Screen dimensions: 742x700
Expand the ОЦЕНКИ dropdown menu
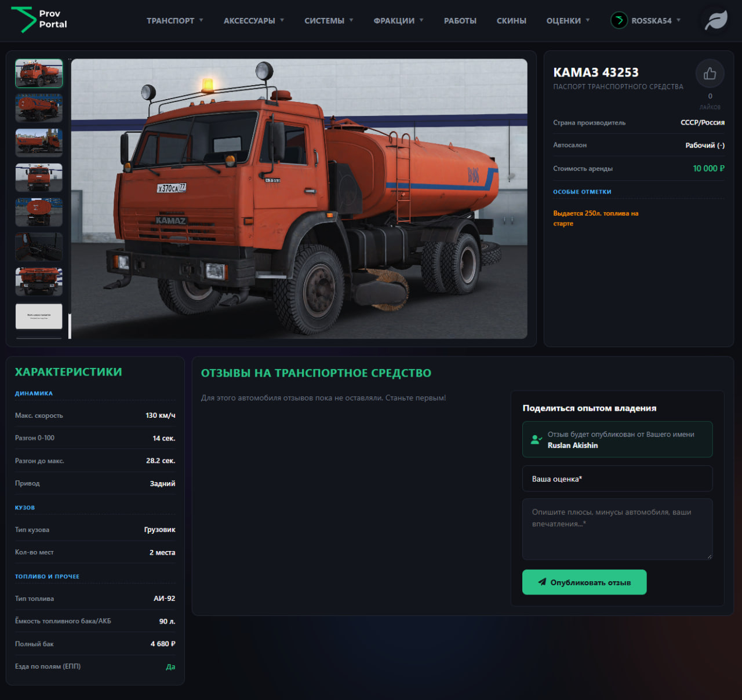(568, 20)
